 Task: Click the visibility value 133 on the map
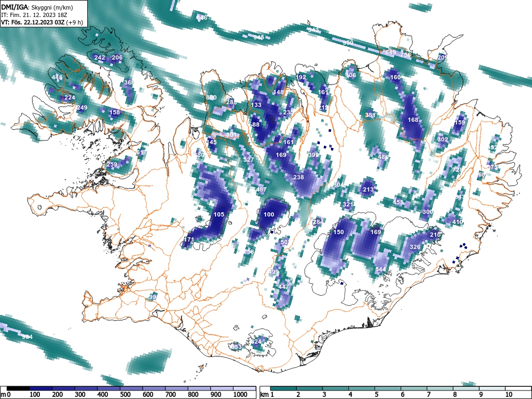[x=256, y=105]
